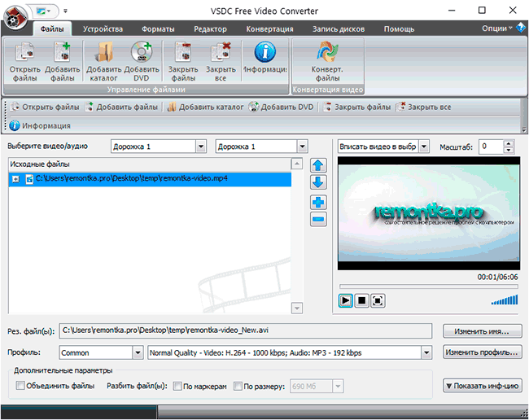
Task: Decrease the Масштаб value with down arrow
Action: [509, 150]
